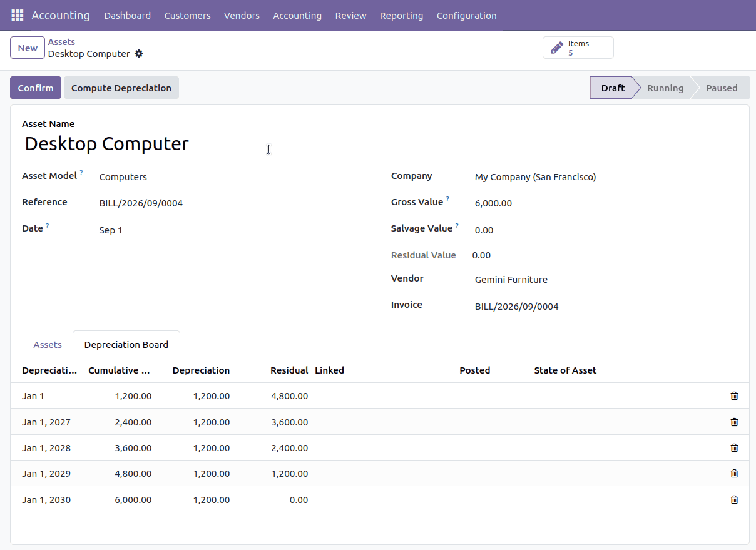
Task: Show Gross Value help question mark
Action: point(447,199)
